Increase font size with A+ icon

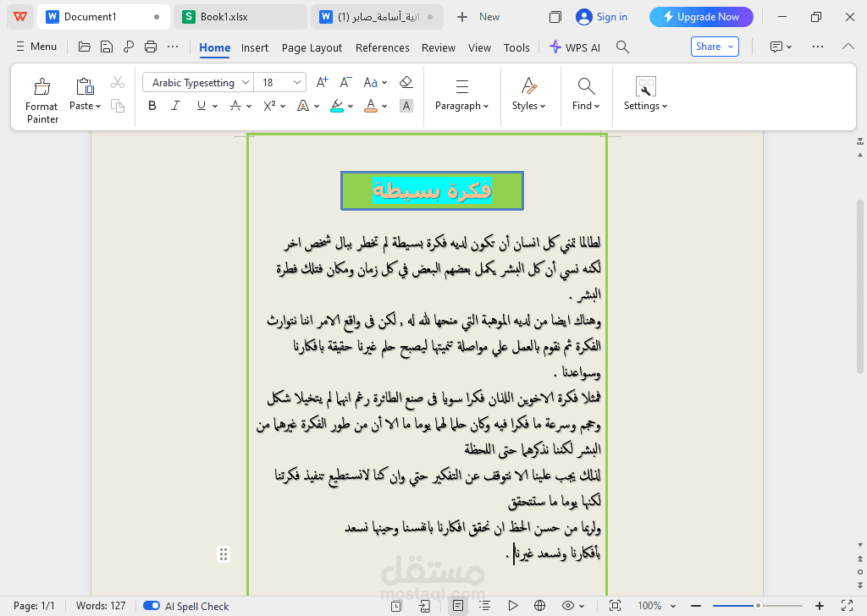point(322,83)
